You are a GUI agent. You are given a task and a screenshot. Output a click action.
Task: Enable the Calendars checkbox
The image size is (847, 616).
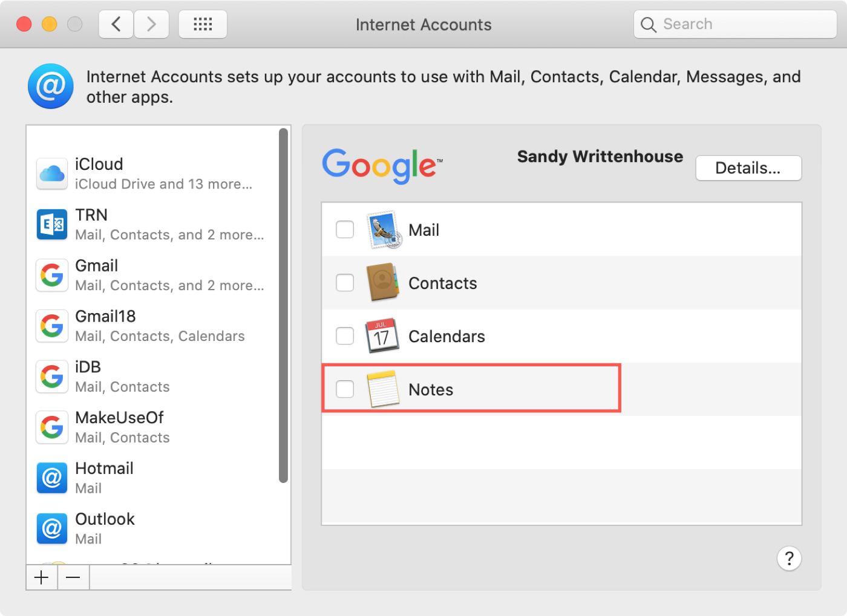pyautogui.click(x=345, y=336)
